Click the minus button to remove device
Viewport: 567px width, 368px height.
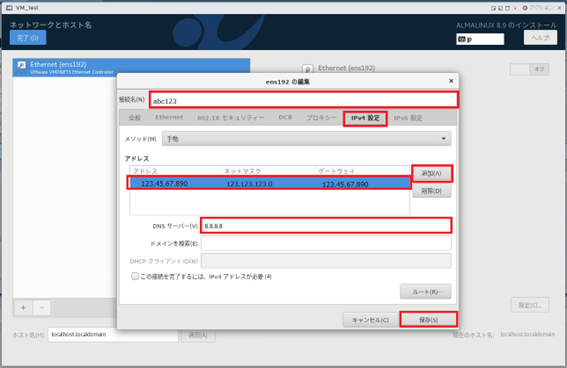[42, 308]
